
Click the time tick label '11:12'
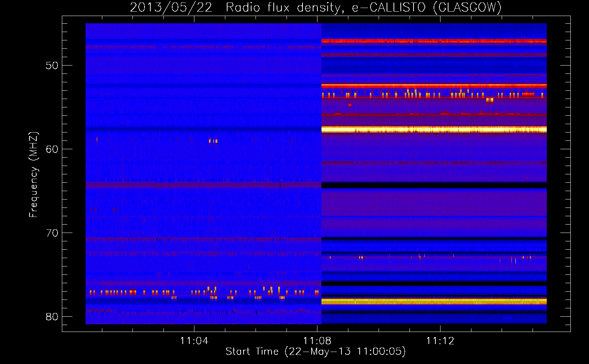tap(440, 341)
